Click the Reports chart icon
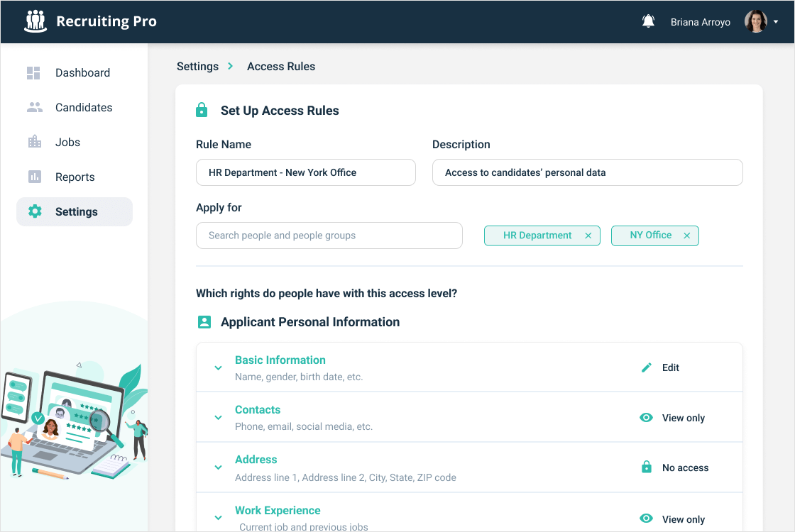795x532 pixels. (34, 177)
